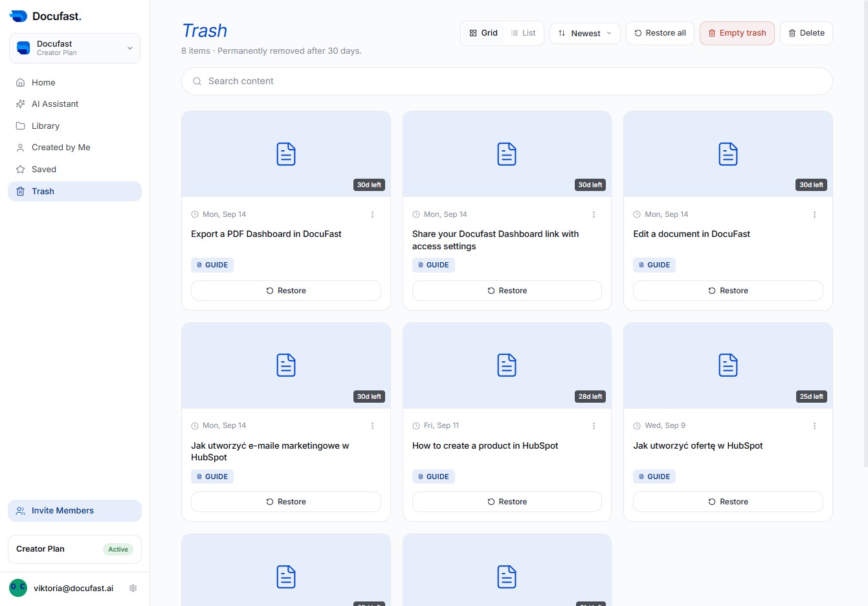The width and height of the screenshot is (868, 606).
Task: Click the document icon on How to create a product card
Action: point(507,365)
